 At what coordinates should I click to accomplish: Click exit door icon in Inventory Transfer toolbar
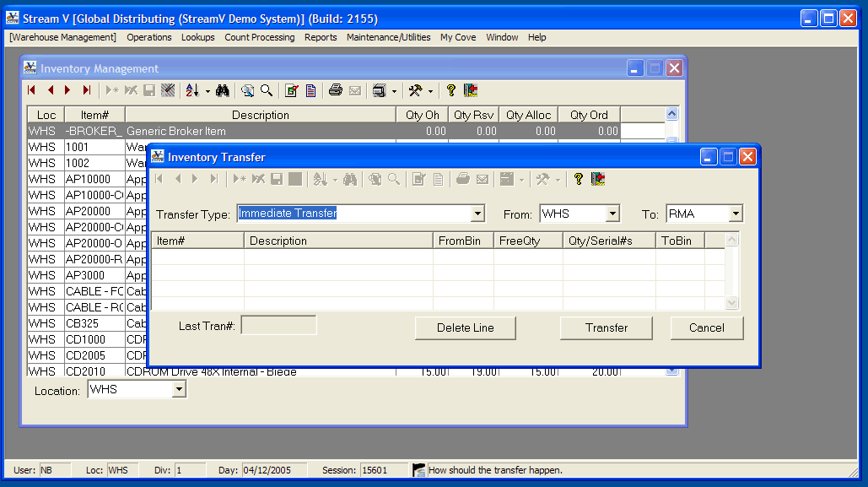[598, 179]
